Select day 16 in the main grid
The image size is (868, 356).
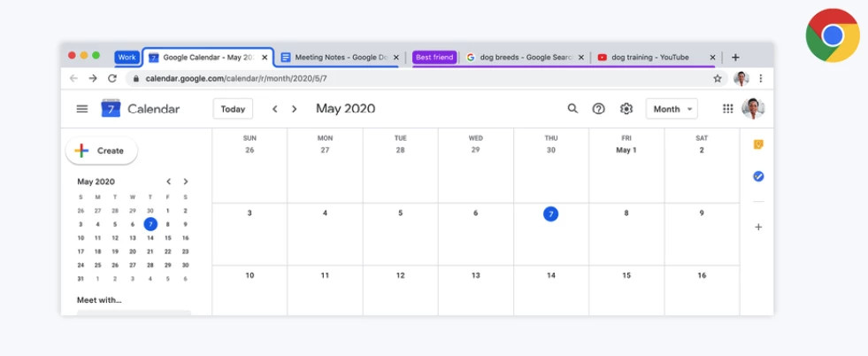[702, 275]
